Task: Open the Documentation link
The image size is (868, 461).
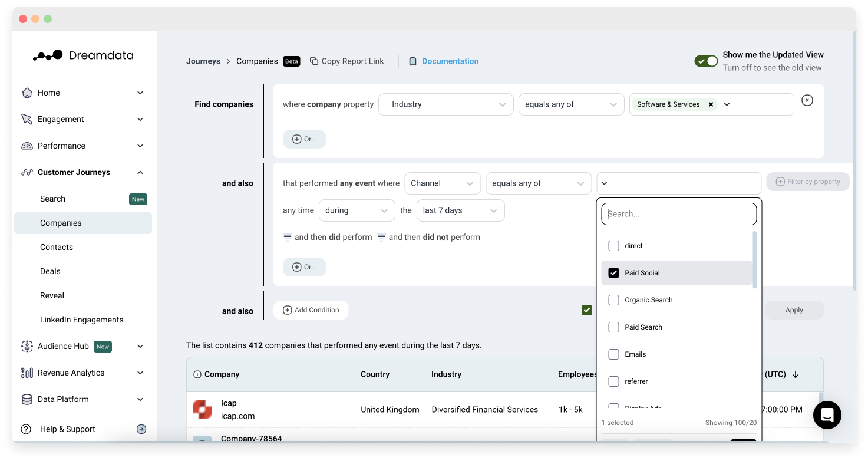Action: point(450,61)
